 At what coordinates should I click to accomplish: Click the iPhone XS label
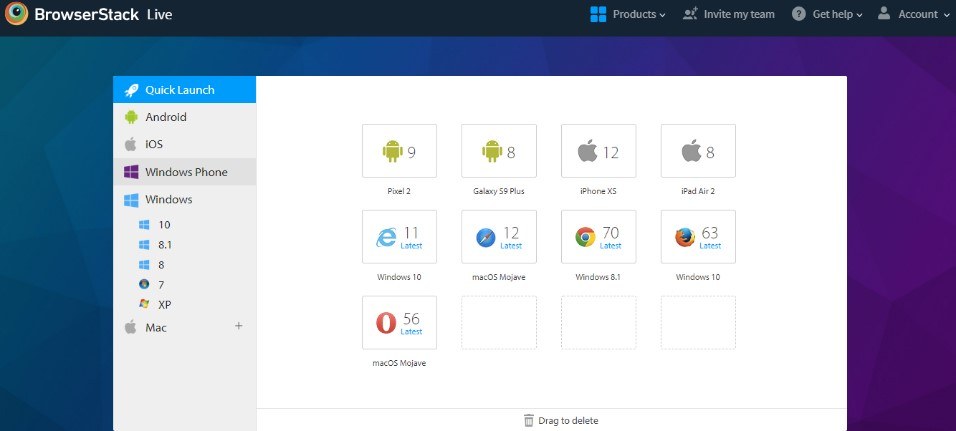click(x=599, y=191)
